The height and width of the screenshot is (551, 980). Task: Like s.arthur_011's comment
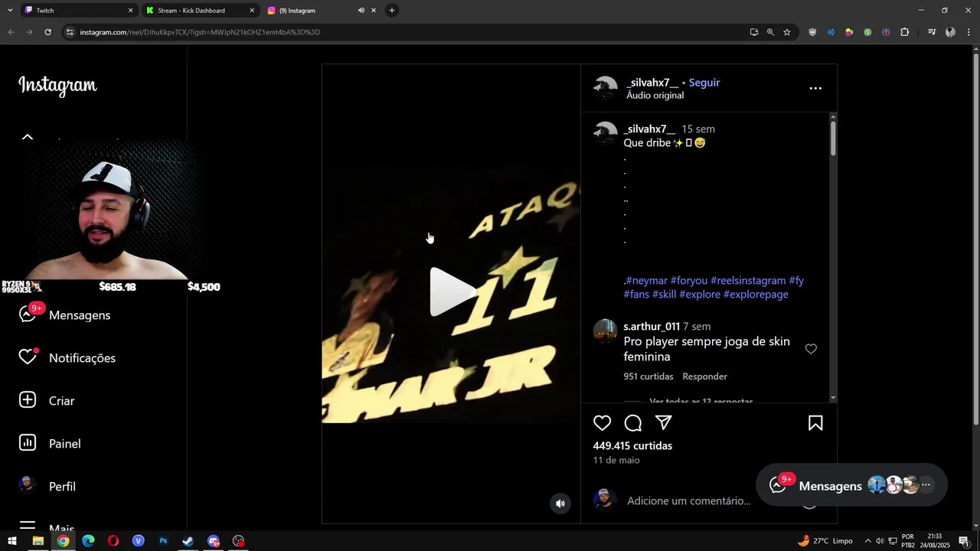point(811,349)
